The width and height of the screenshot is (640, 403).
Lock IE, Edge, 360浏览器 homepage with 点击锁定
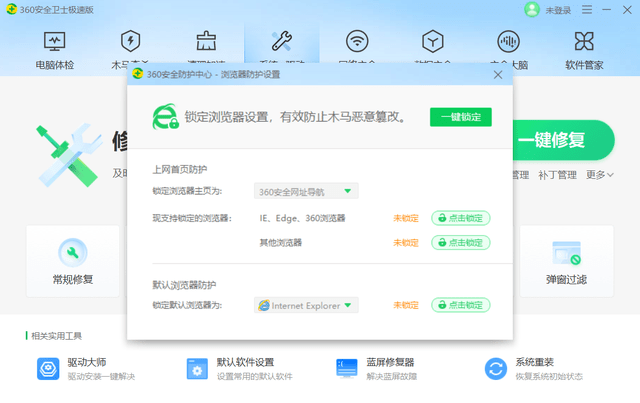[x=460, y=218]
